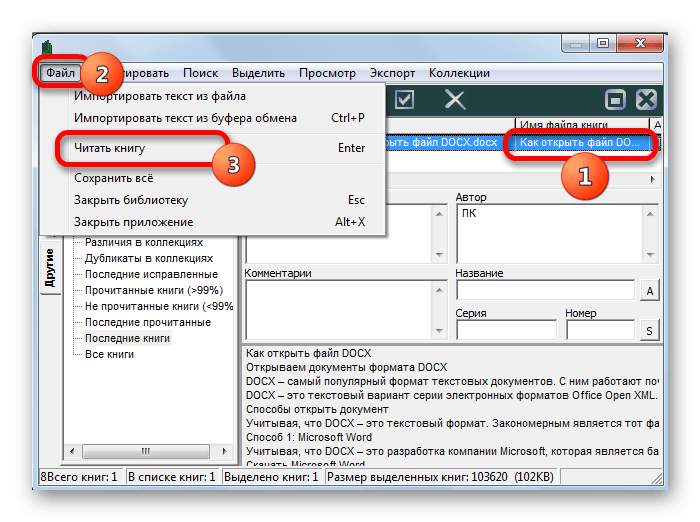700x522 pixels.
Task: Select Последние книги tree item
Action: coord(127,338)
